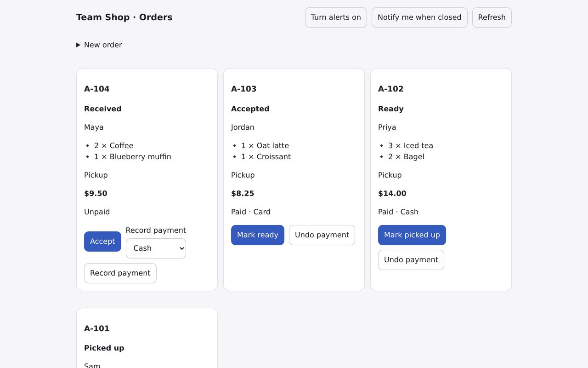Image resolution: width=588 pixels, height=368 pixels.
Task: Click the "1 × Croissant" item
Action: pos(266,157)
